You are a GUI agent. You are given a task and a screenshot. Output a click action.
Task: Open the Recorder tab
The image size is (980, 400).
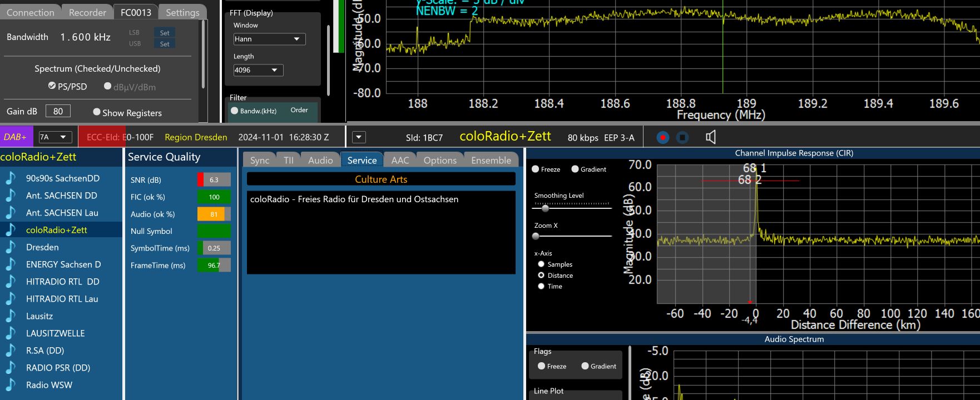[x=87, y=12]
